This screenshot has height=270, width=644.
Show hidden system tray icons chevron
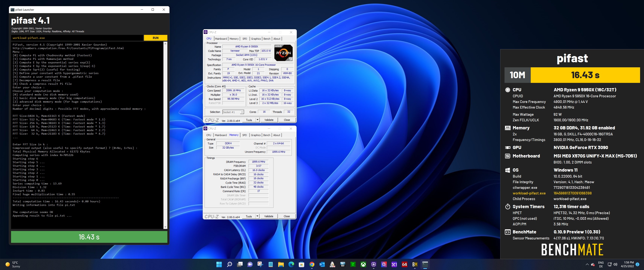click(x=587, y=264)
